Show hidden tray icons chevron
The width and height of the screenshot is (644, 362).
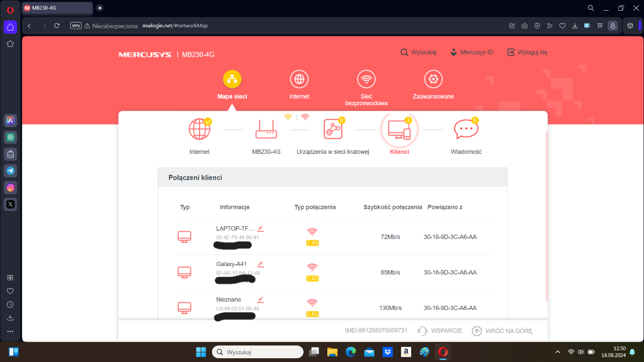(x=559, y=352)
